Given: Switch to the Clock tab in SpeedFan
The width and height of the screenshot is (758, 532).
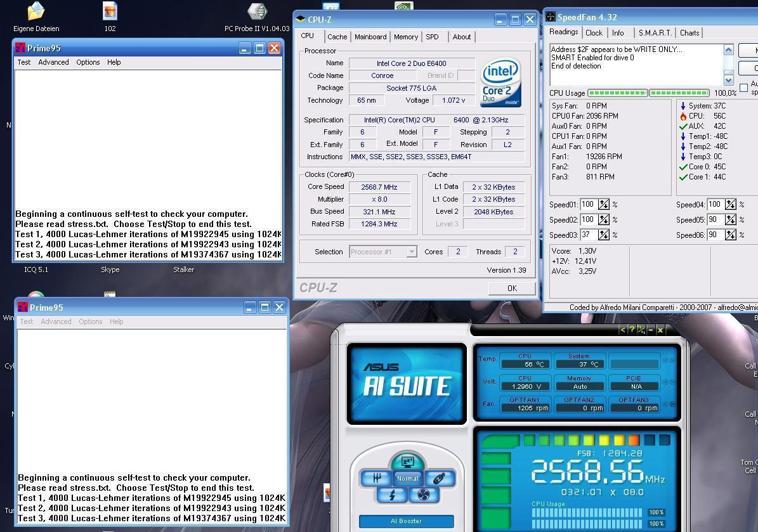Looking at the screenshot, I should [x=594, y=33].
